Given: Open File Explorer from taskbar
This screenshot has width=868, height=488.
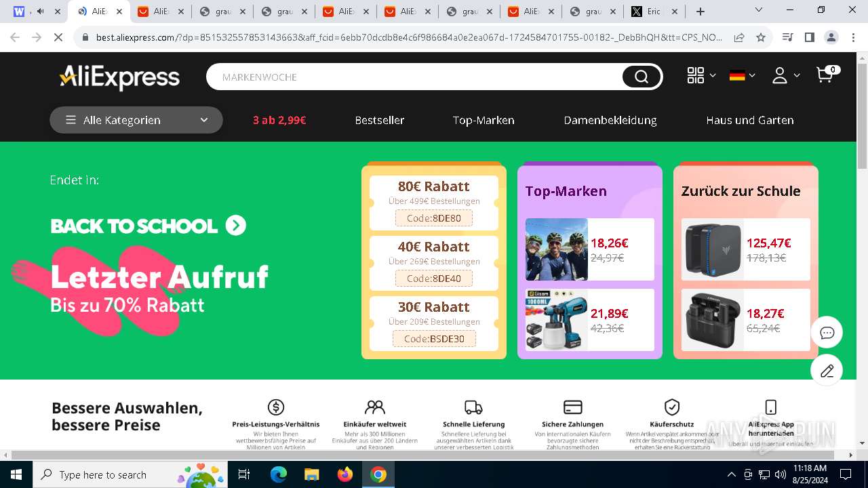Looking at the screenshot, I should [312, 474].
